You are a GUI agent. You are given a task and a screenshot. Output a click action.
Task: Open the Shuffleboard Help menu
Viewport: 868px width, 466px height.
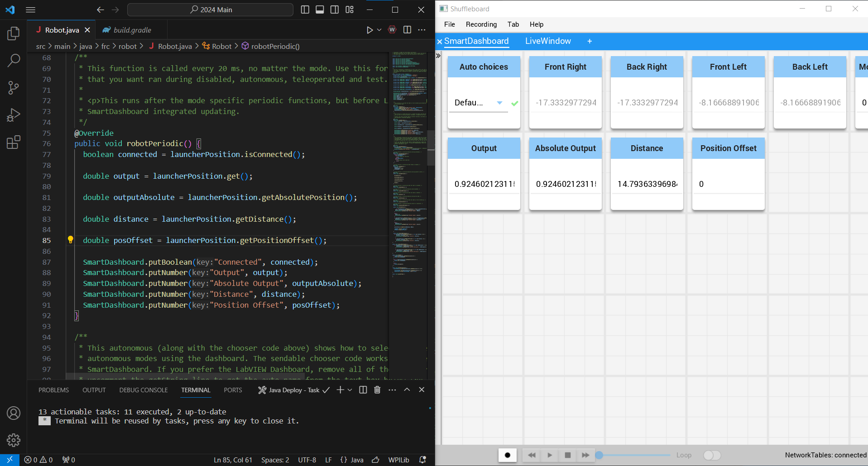tap(537, 24)
